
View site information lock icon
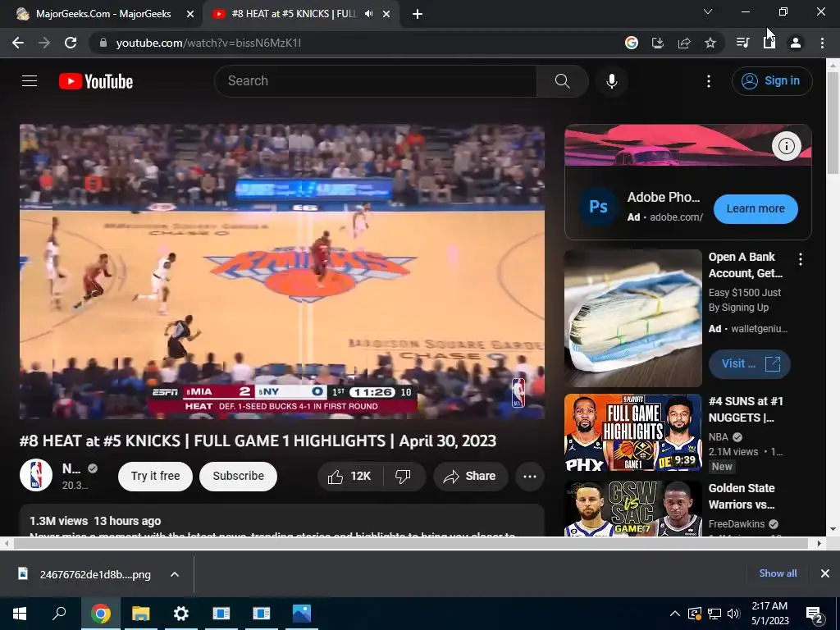(x=103, y=43)
